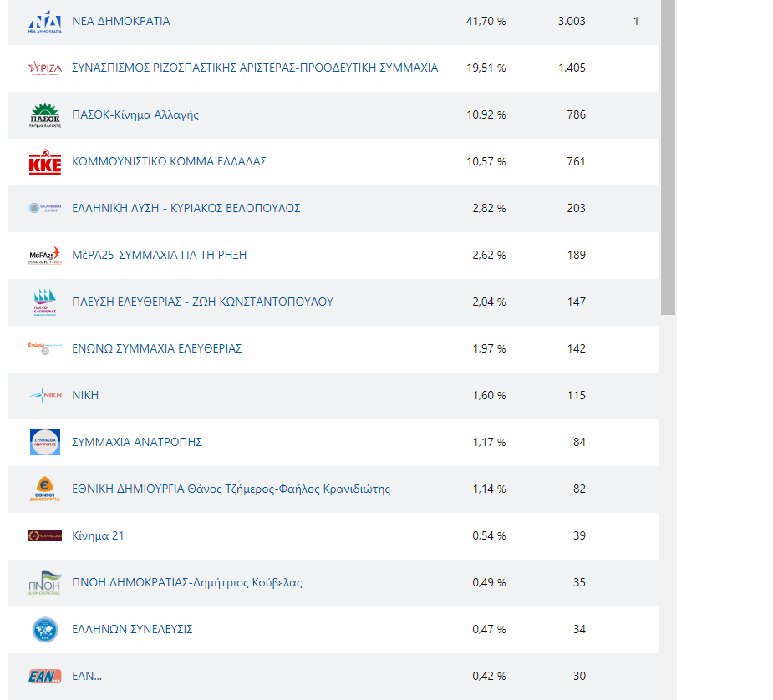Click the ΝΙΚΗ party logo

tap(44, 396)
